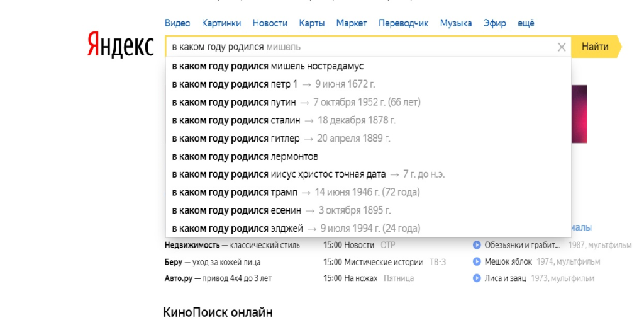
Task: Open Музыка service
Action: 456,23
